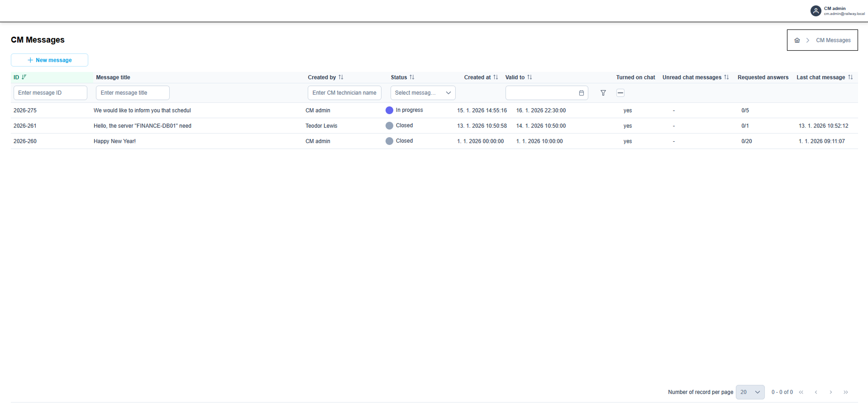868x413 pixels.
Task: Select the 'Happy New Year!' message title
Action: pos(114,141)
